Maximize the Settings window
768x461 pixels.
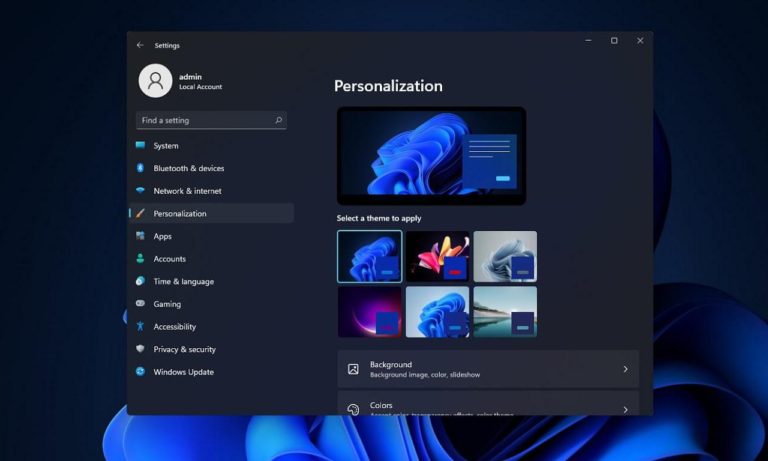[614, 41]
